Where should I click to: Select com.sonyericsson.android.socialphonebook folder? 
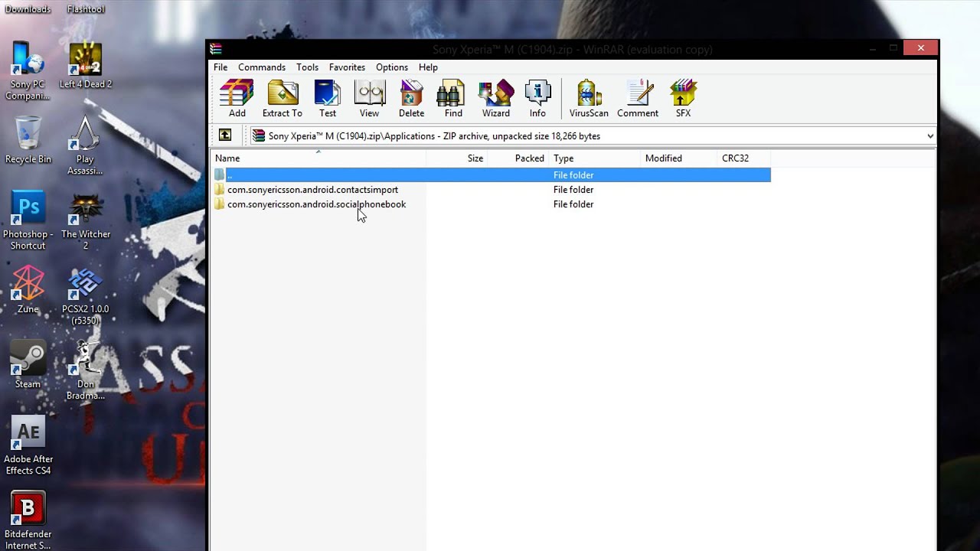click(316, 204)
